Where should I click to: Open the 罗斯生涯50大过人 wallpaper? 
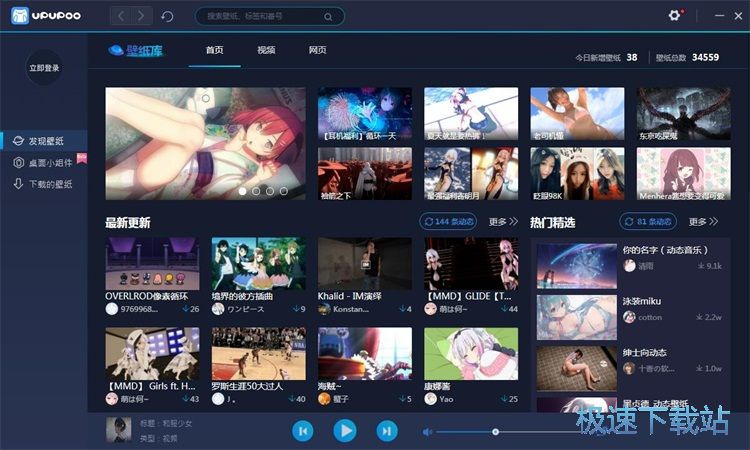[x=258, y=353]
